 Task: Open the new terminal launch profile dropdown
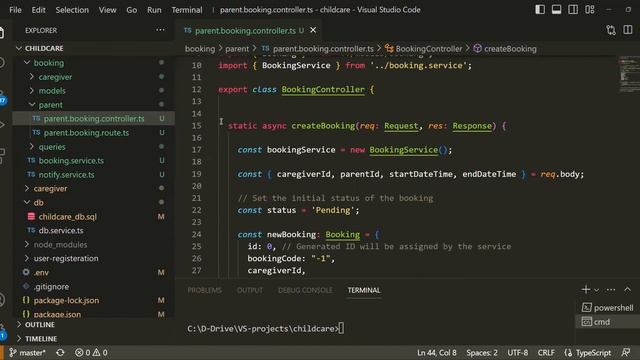tap(596, 290)
